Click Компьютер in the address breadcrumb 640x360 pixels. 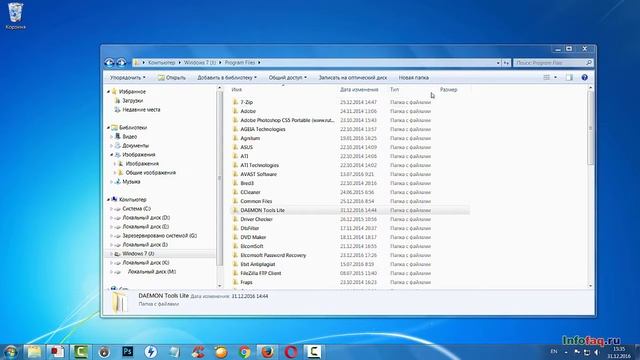(x=162, y=63)
